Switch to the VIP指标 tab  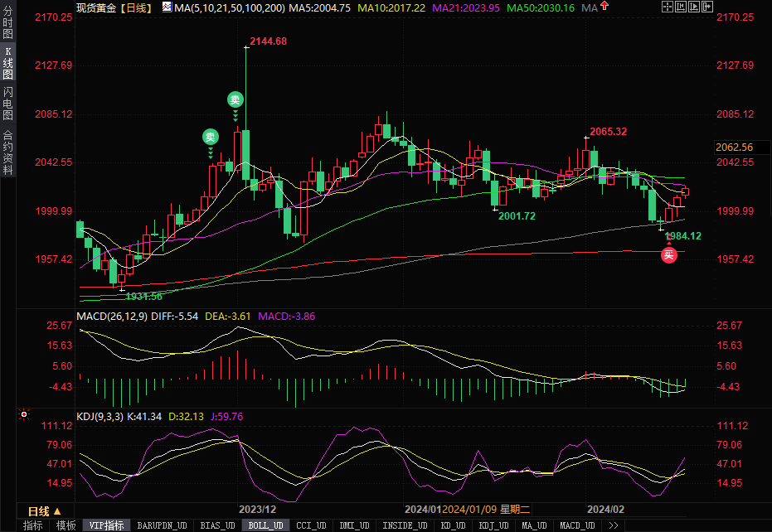click(106, 525)
